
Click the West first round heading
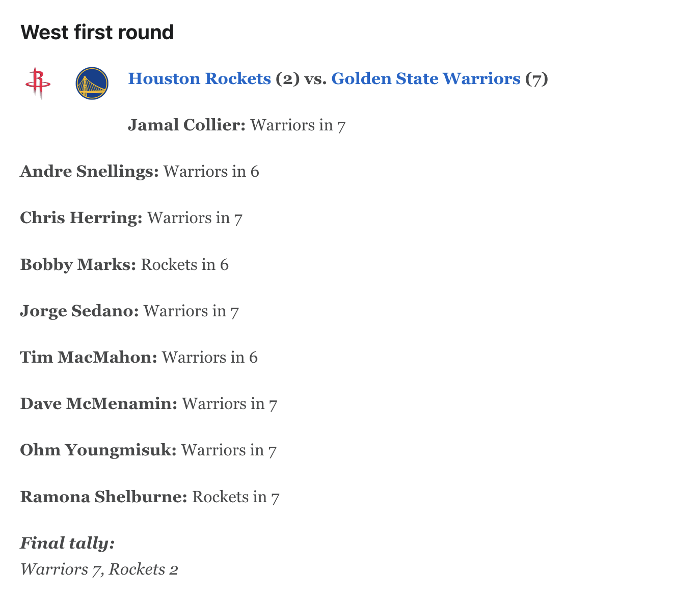click(x=97, y=32)
